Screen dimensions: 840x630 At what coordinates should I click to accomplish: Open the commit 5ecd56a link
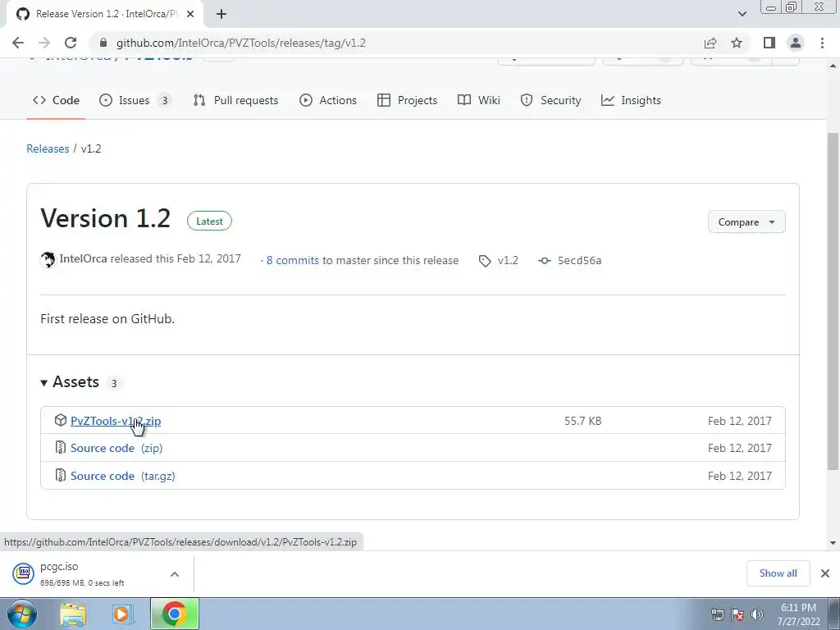[579, 260]
